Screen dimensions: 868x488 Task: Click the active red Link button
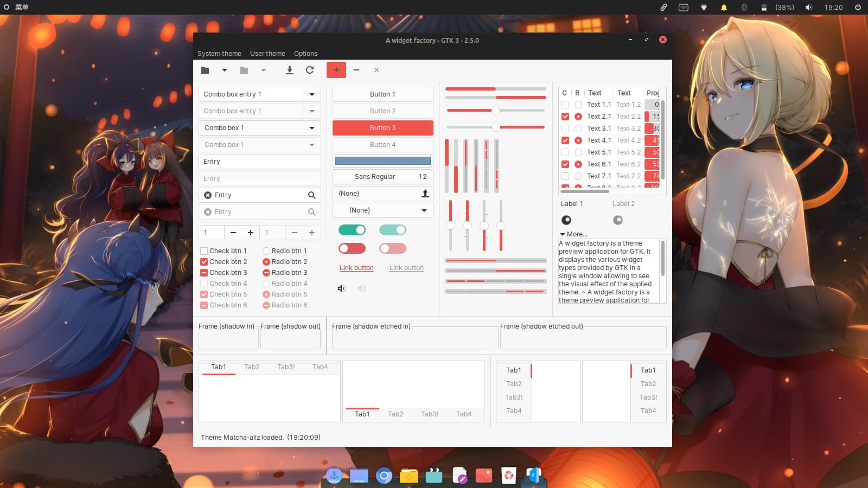coord(356,268)
